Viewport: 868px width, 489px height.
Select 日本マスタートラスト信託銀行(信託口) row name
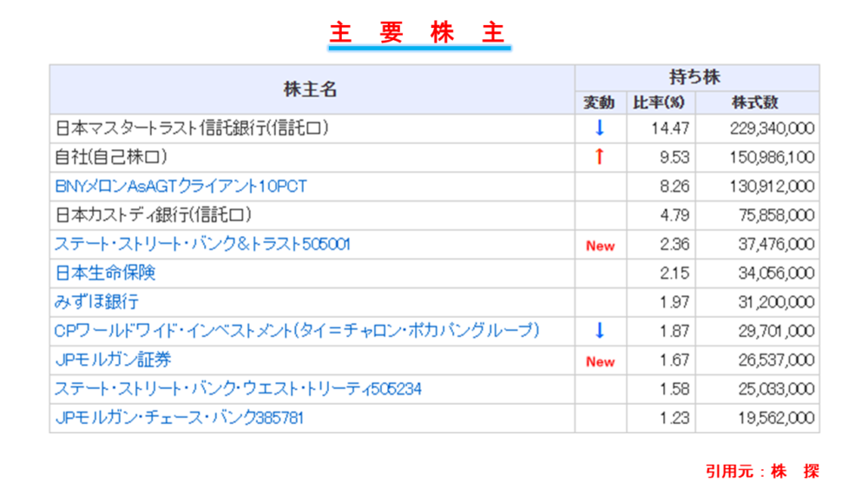[x=192, y=128]
